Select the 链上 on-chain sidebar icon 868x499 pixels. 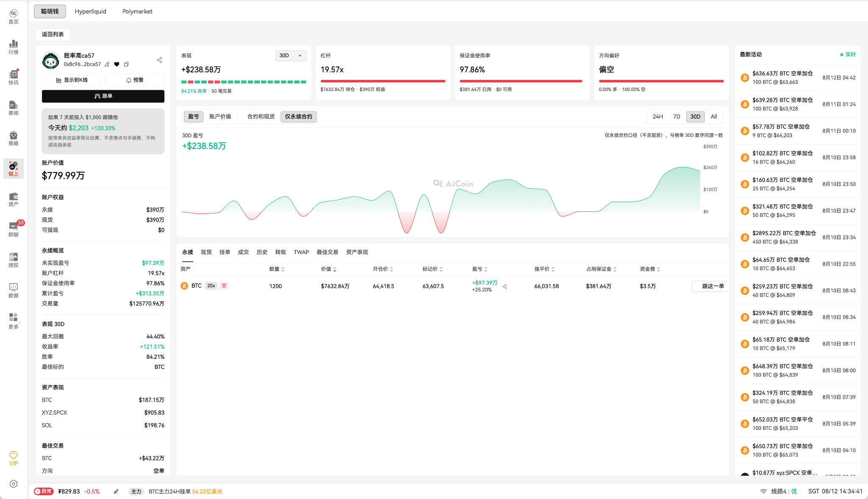pyautogui.click(x=14, y=169)
